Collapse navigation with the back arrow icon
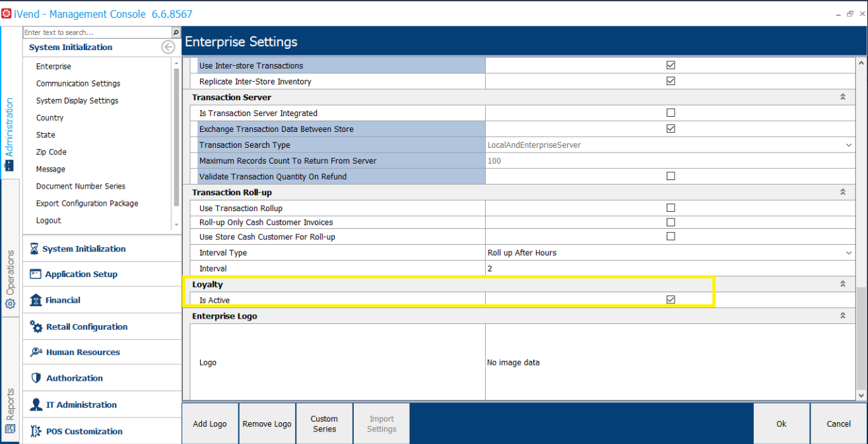The image size is (868, 444). [x=168, y=47]
